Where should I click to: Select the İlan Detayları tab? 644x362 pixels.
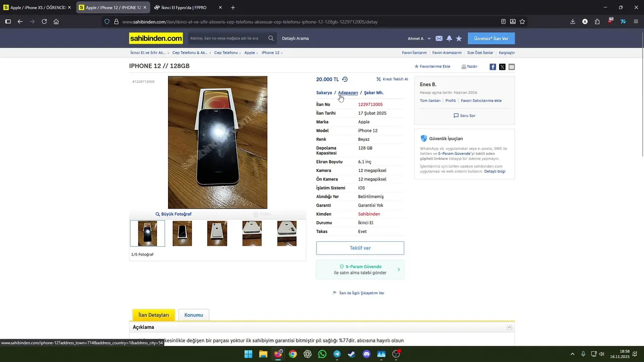coord(153,315)
